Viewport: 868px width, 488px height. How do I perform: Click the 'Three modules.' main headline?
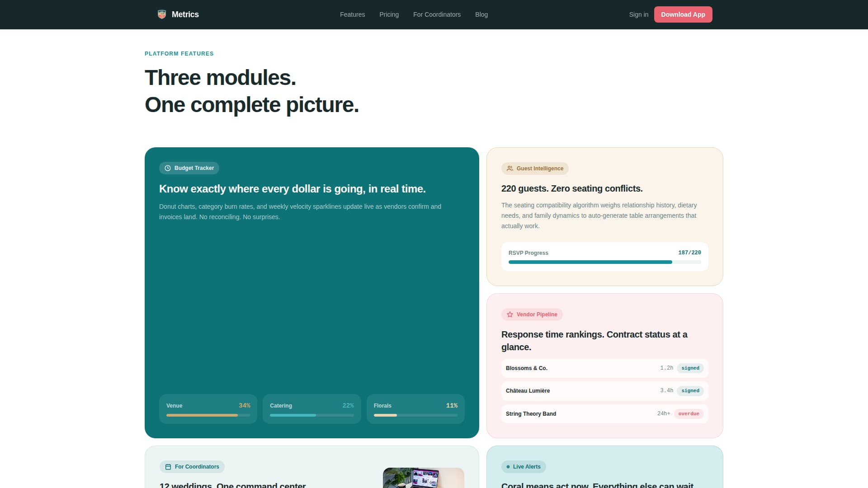tap(220, 78)
